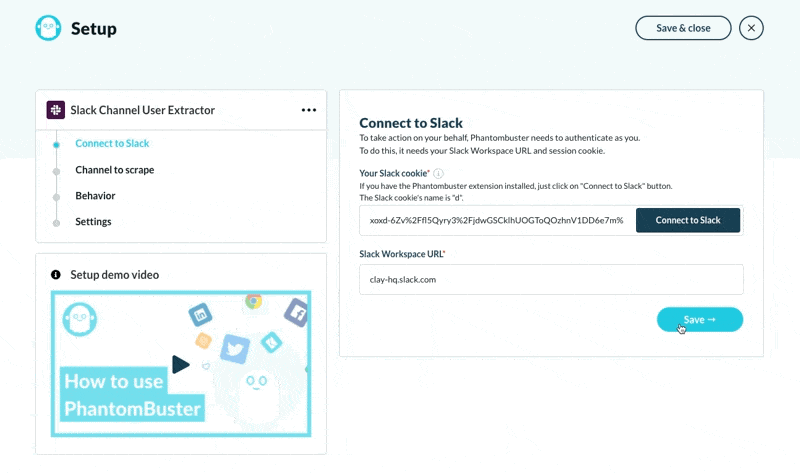Click the PhantomBuster ghost logo by Setup
The width and height of the screenshot is (800, 473).
pyautogui.click(x=48, y=28)
